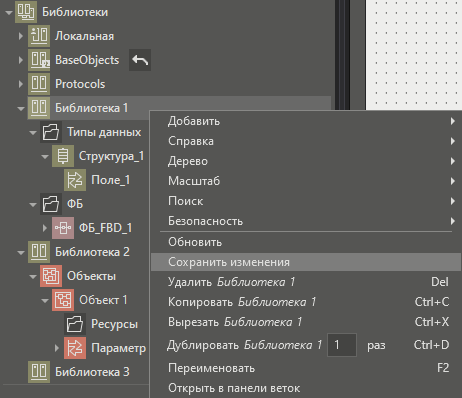Click the duplicate count input field
The width and height of the screenshot is (462, 398).
pos(342,345)
